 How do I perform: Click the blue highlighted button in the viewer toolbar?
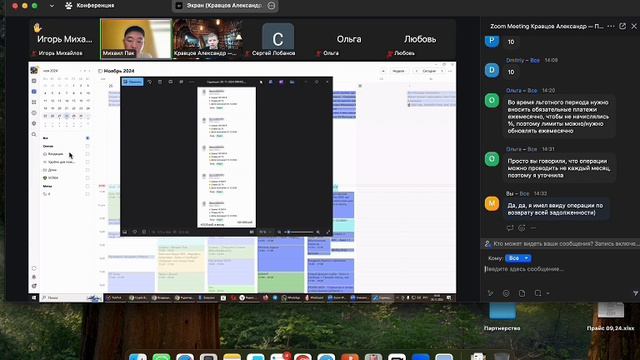[x=133, y=82]
